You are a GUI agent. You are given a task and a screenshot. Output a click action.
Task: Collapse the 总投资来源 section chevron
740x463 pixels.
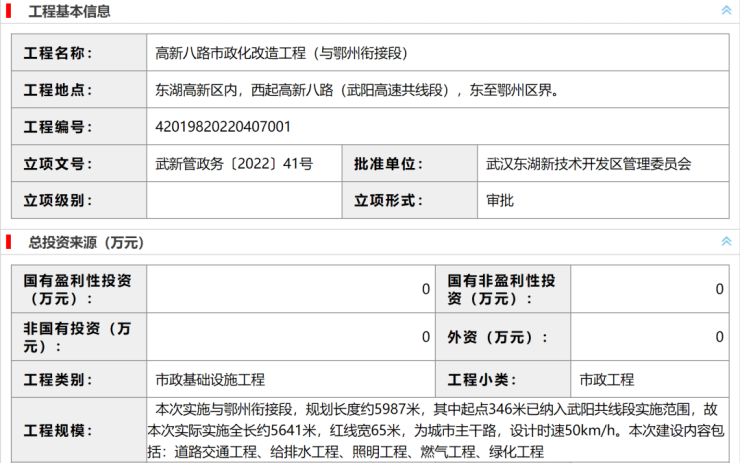726,242
